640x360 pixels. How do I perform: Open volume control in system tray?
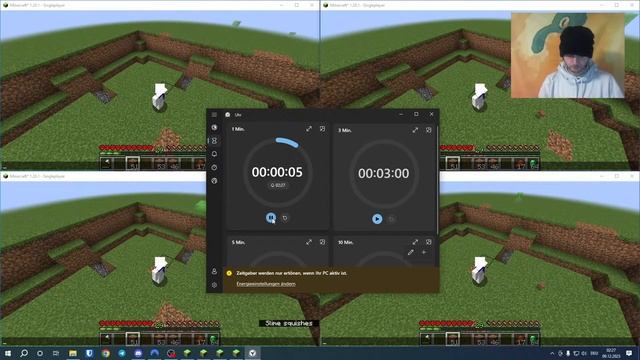[x=584, y=353]
